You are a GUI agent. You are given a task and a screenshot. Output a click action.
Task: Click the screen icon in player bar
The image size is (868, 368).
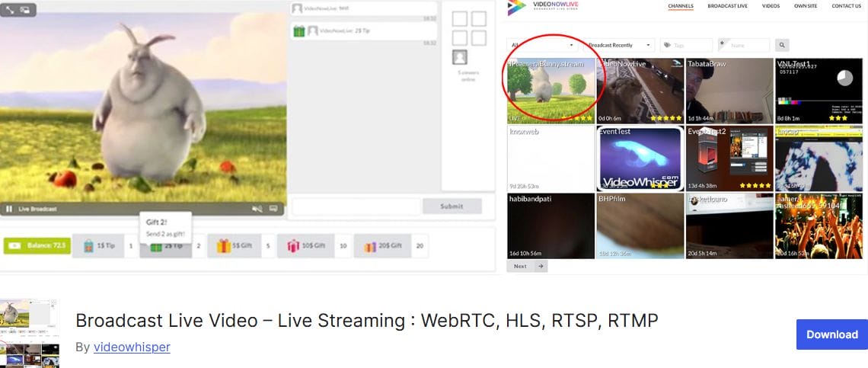pyautogui.click(x=273, y=209)
